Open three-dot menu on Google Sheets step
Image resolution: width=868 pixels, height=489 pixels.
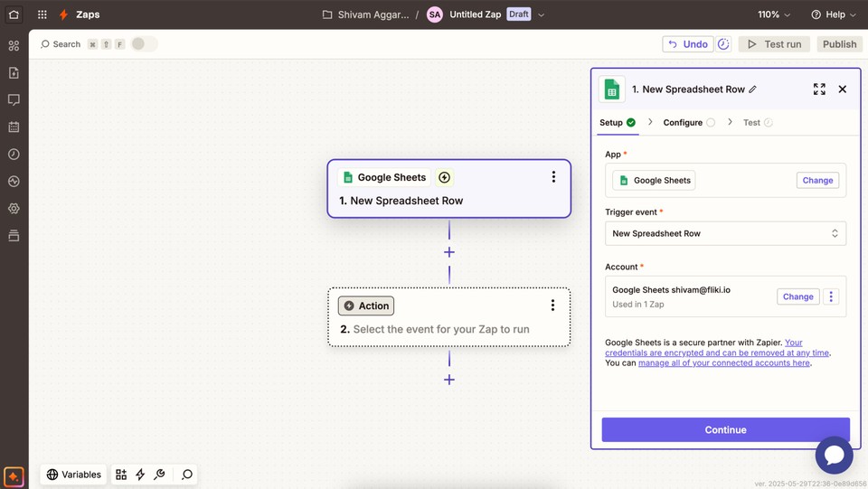click(x=553, y=176)
